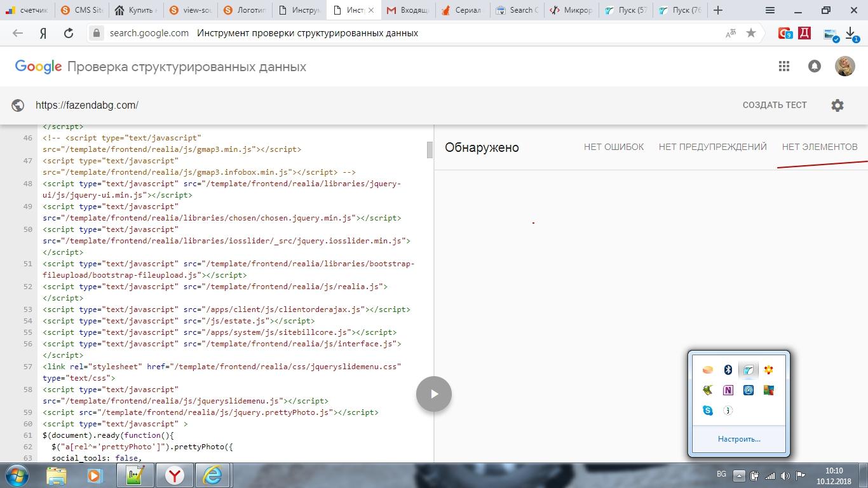This screenshot has height=488, width=868.
Task: Switch to the Пуск (57 tab
Action: (x=627, y=10)
